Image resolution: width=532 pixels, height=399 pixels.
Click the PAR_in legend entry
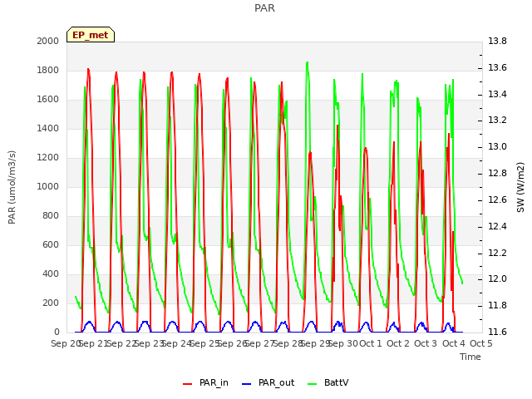click(x=205, y=382)
